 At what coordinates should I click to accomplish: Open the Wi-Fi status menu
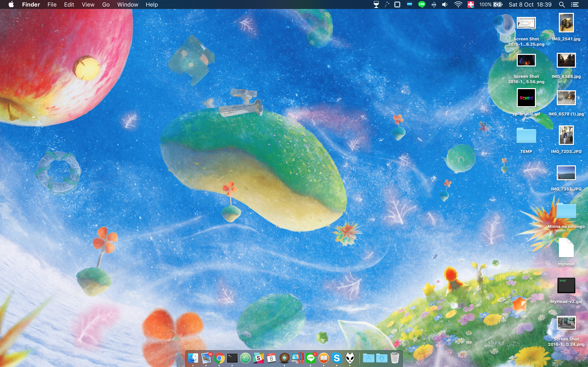(x=458, y=5)
